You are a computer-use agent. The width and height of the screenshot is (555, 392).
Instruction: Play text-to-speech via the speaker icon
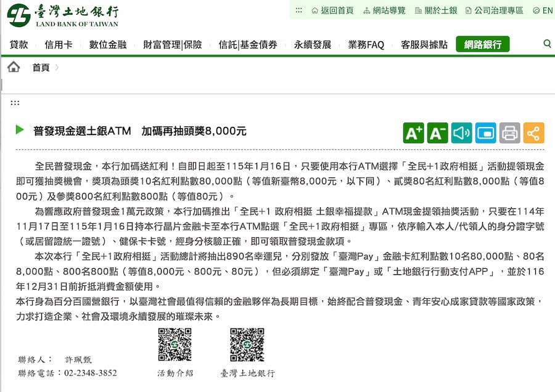[461, 132]
